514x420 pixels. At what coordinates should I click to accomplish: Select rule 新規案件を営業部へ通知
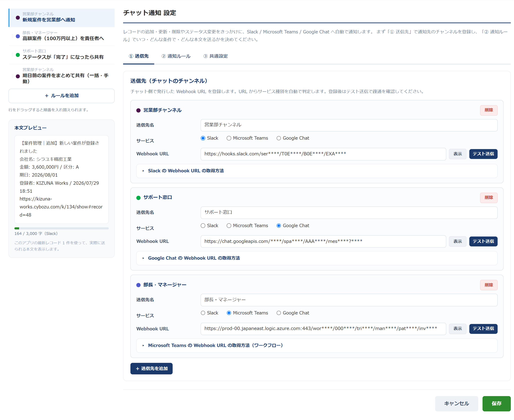62,18
